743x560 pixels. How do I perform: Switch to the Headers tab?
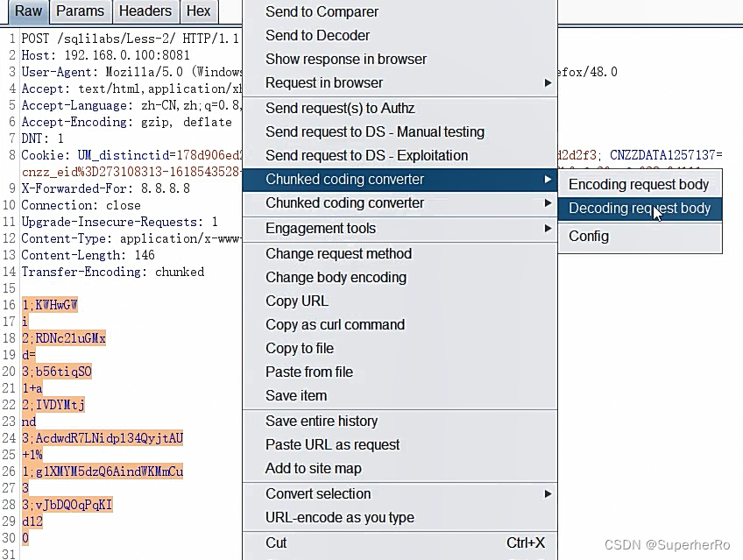tap(145, 11)
